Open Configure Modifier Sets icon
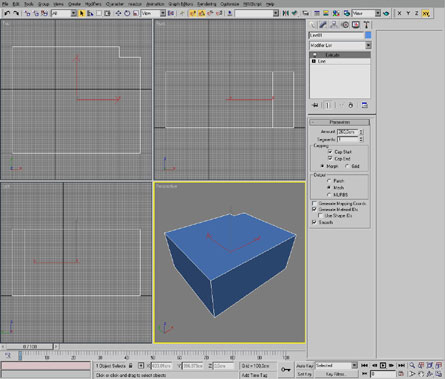The width and height of the screenshot is (445, 379). [364, 105]
